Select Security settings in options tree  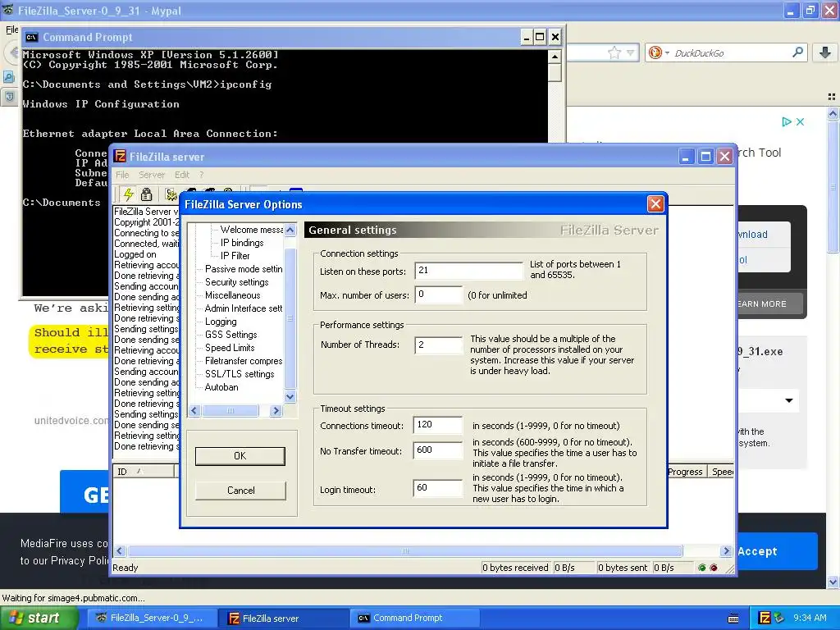(x=237, y=282)
